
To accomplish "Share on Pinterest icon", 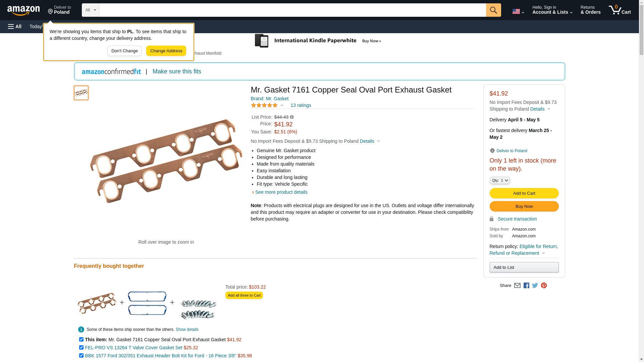I will (544, 286).
